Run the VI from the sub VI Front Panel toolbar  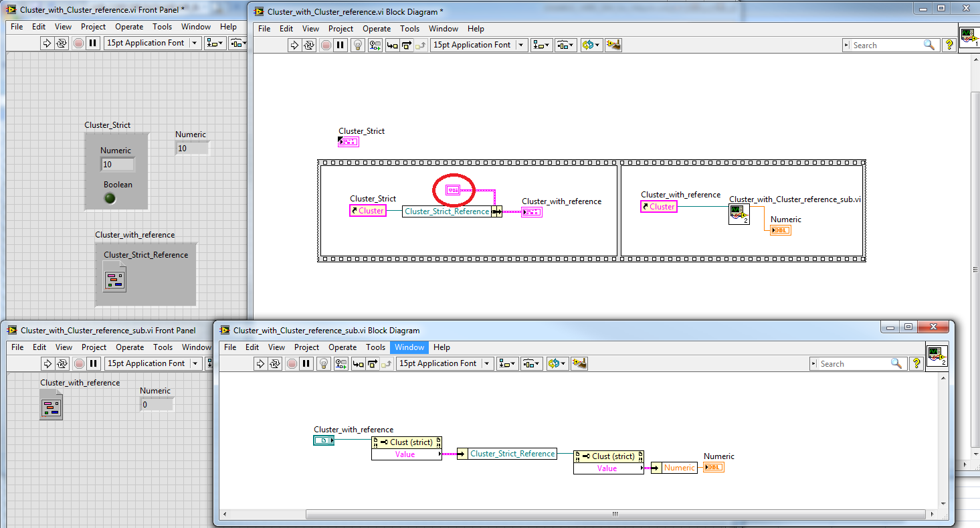click(47, 363)
